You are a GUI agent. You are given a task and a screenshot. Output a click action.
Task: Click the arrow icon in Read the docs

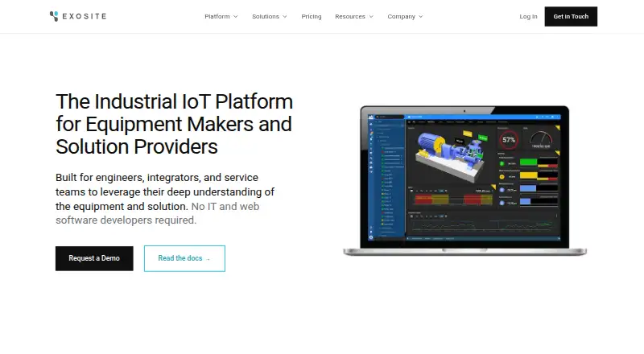pyautogui.click(x=208, y=259)
